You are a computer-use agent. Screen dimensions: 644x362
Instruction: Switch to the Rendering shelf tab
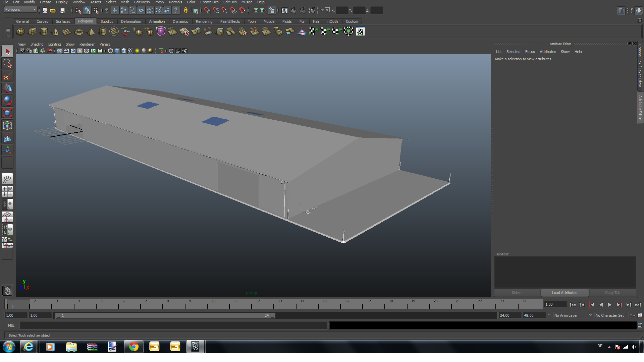coord(204,21)
